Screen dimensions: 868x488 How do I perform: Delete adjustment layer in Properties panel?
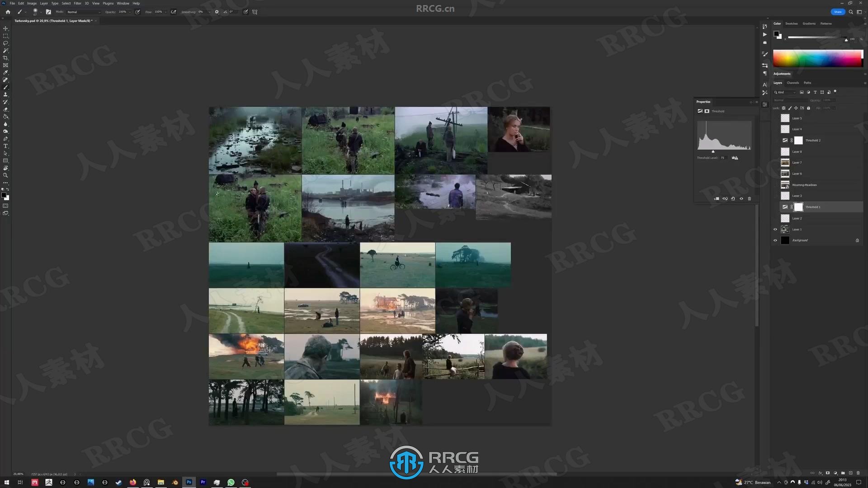[749, 199]
